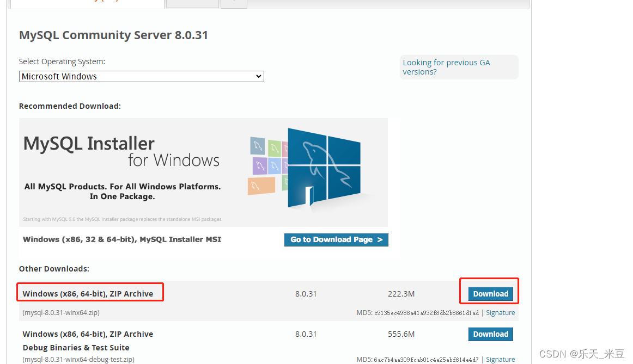Click the Go to Download Page button

tap(336, 239)
